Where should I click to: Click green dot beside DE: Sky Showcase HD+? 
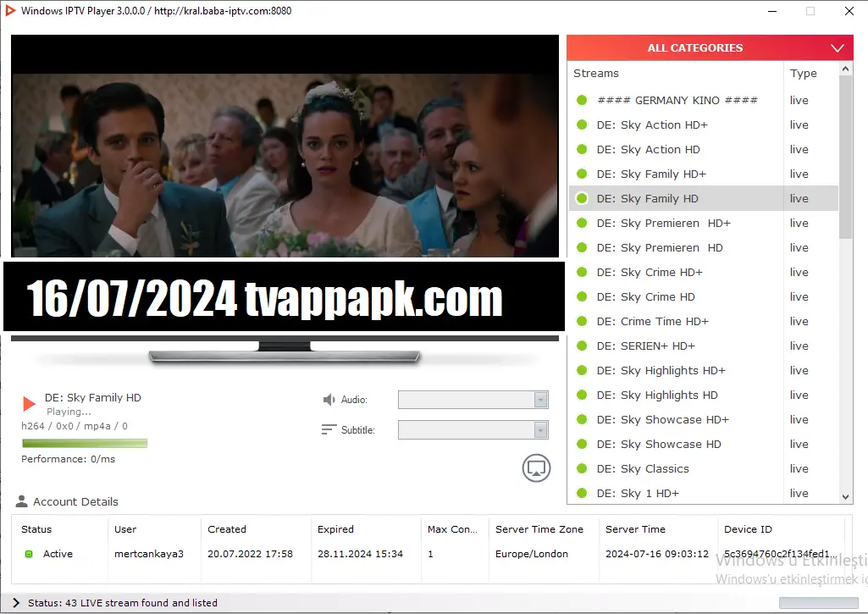click(x=582, y=420)
